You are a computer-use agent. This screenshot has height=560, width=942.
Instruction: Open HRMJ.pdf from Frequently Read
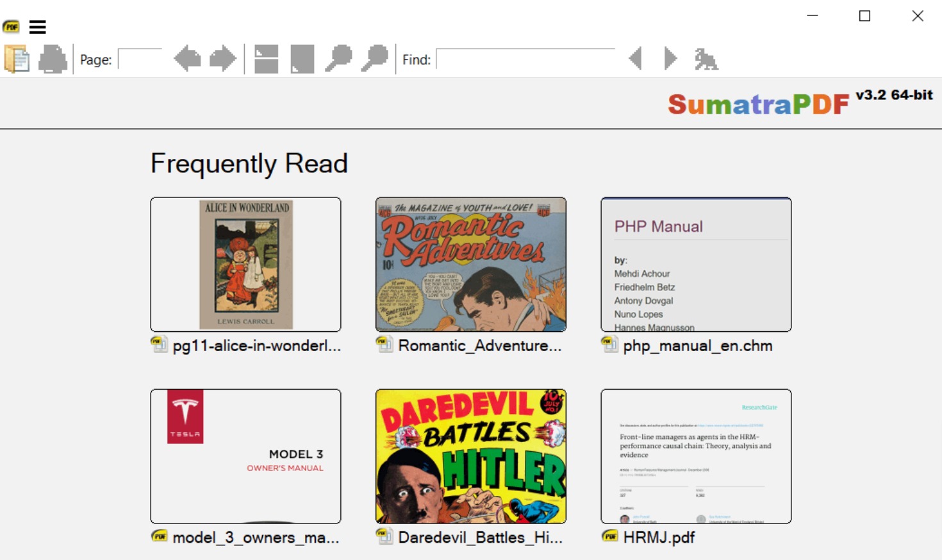point(697,456)
